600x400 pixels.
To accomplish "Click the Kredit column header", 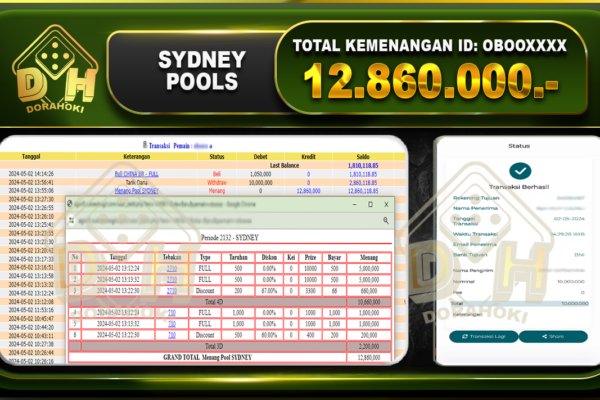I will 308,157.
